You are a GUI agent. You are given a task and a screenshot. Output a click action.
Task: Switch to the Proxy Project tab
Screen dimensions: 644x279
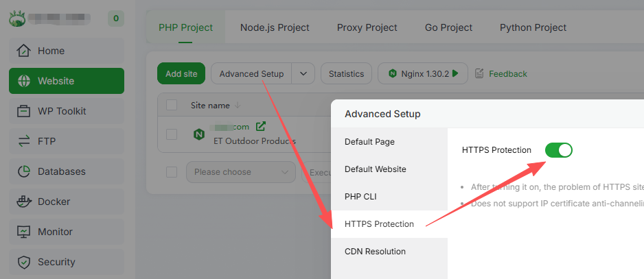[367, 27]
